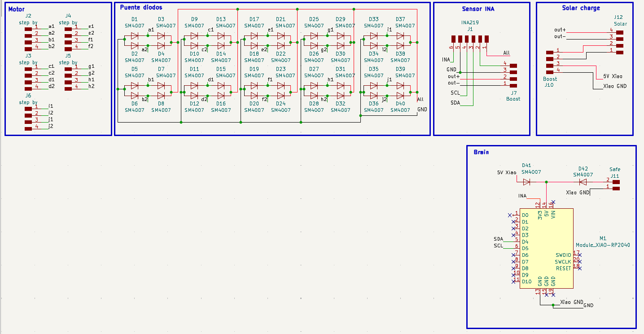Select the D21 diode reference label
The height and width of the screenshot is (334, 644).
[x=280, y=19]
